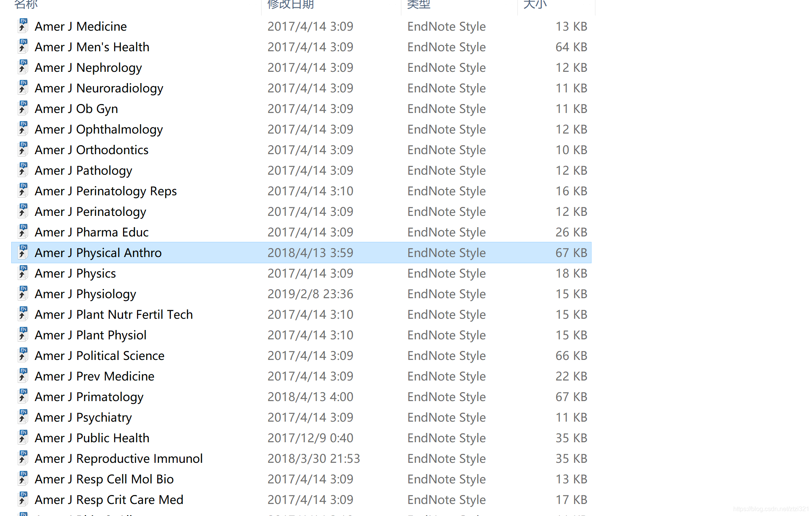Image resolution: width=812 pixels, height=516 pixels.
Task: Sort by the size column header
Action: (535, 4)
